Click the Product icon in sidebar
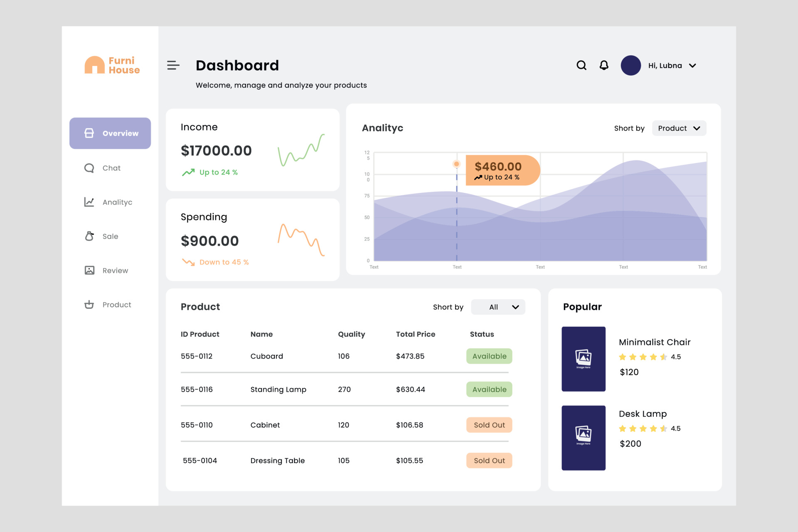The width and height of the screenshot is (798, 532). [x=89, y=304]
